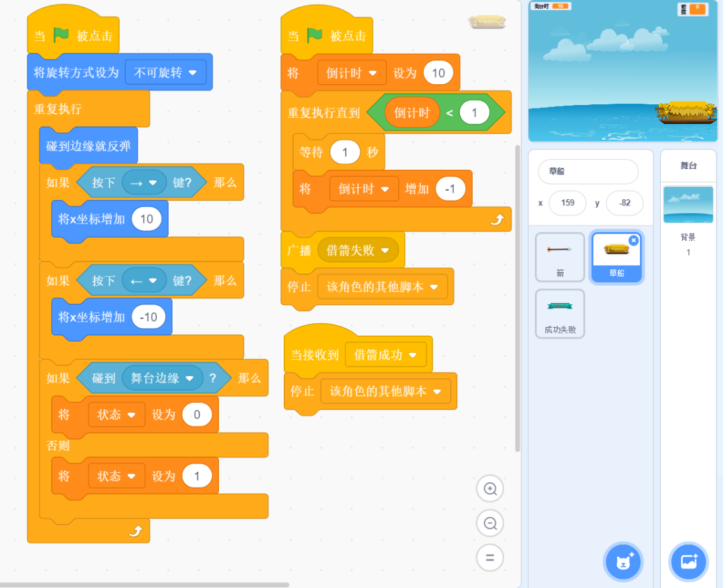Click the x coordinate field showing 159
Screen dimensions: 723x588
568,203
